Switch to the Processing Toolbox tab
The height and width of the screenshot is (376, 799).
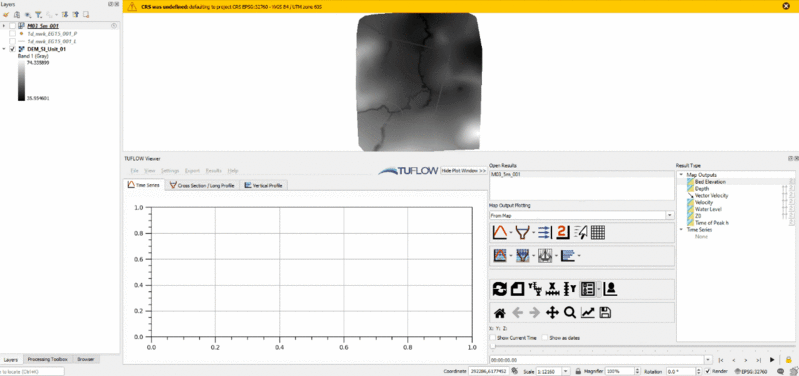[47, 360]
